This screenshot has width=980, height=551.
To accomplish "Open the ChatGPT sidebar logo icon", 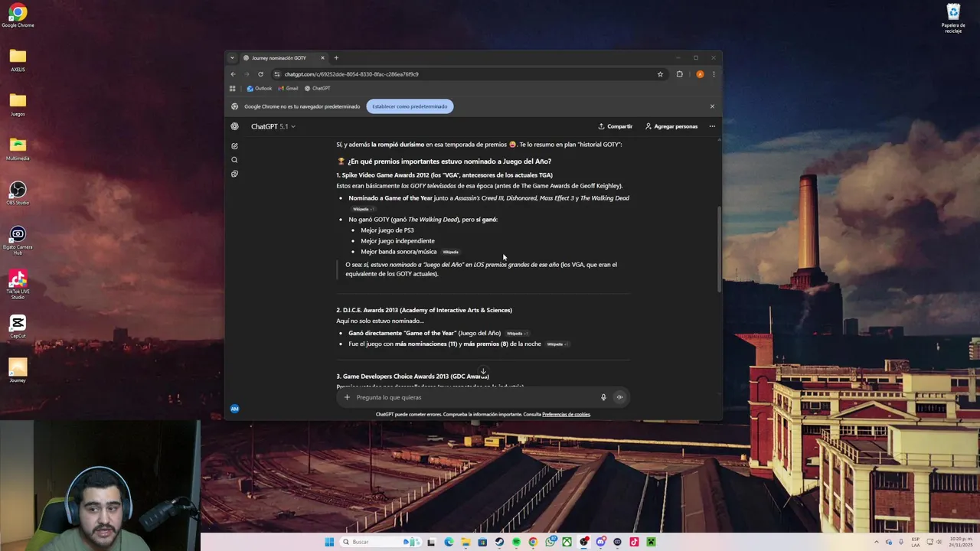I will 234,126.
